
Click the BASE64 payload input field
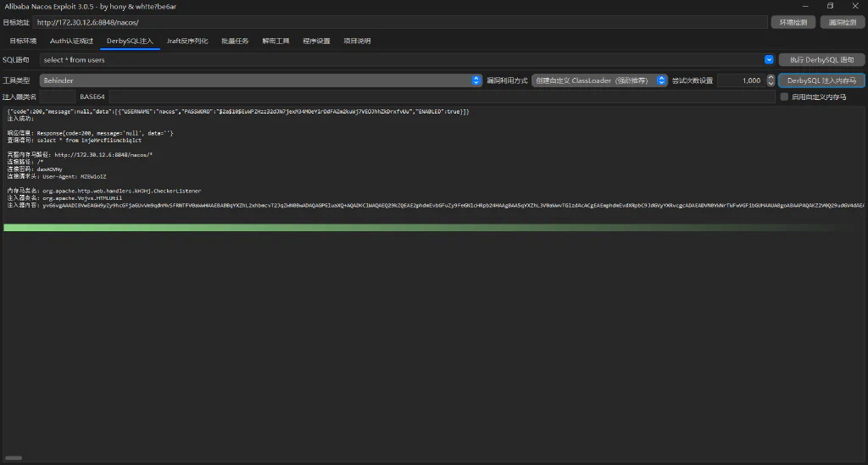pyautogui.click(x=442, y=97)
